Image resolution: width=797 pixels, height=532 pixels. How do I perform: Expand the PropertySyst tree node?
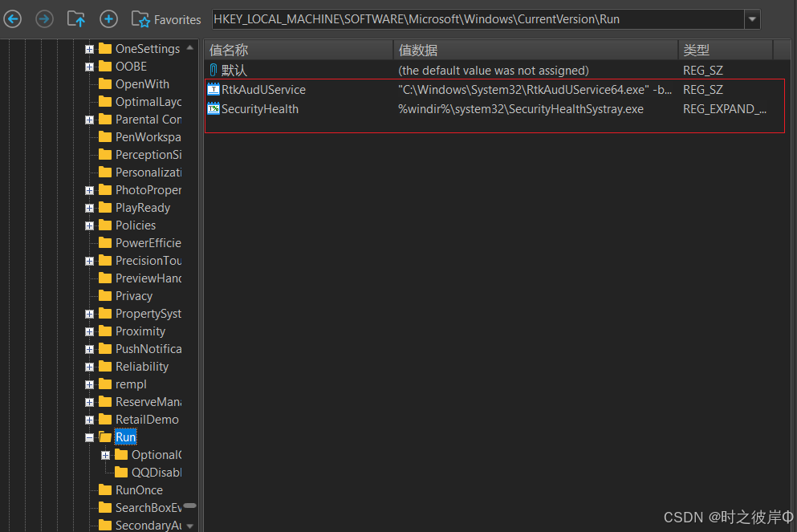click(89, 314)
